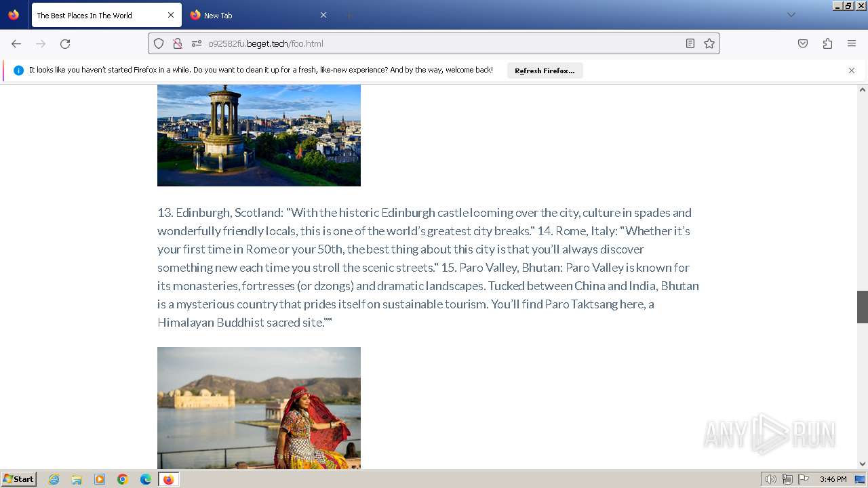868x488 pixels.
Task: Launch Google Chrome from taskbar
Action: click(123, 479)
